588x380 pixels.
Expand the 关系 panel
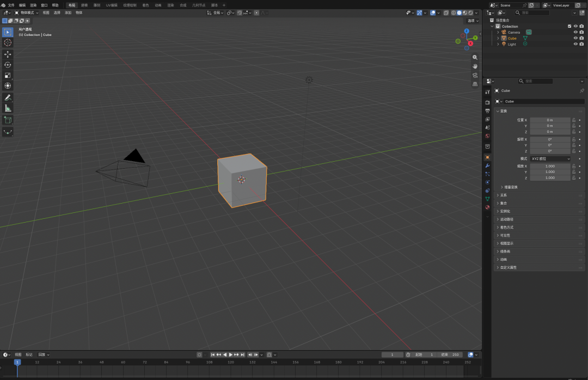point(539,195)
